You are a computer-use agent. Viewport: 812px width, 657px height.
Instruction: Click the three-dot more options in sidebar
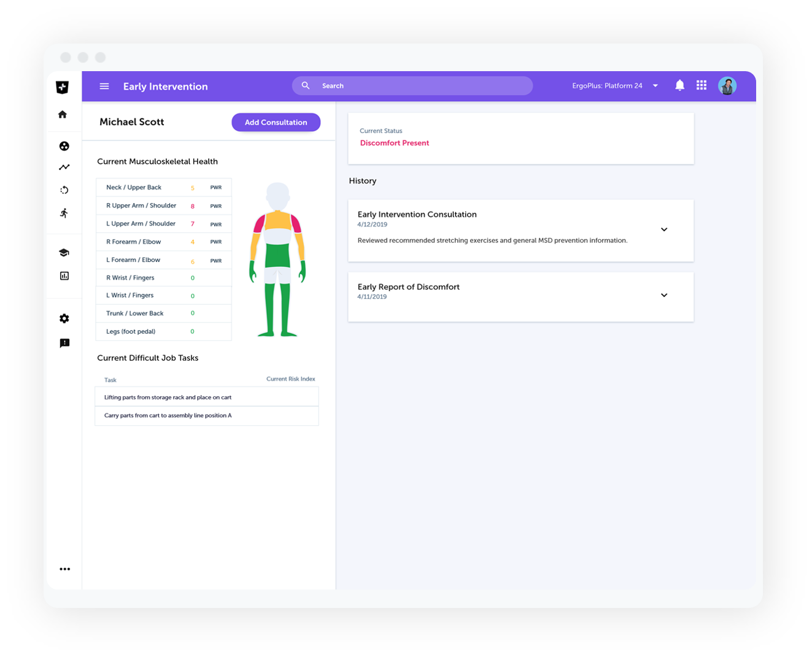64,569
